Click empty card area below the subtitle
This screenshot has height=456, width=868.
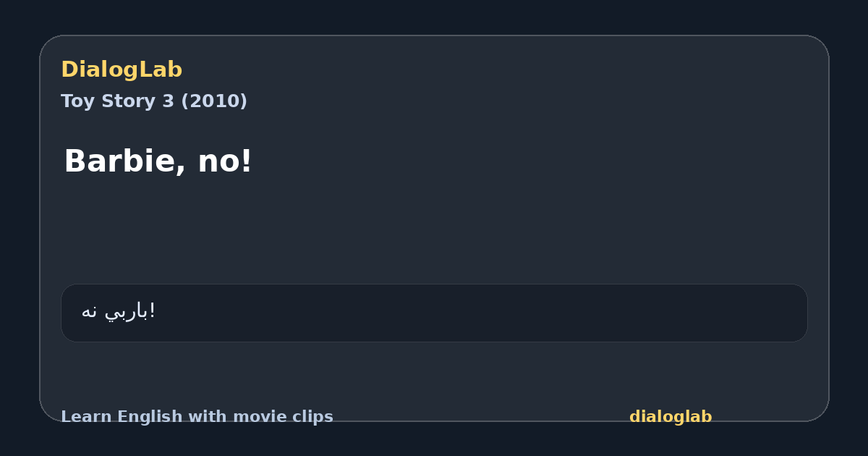(434, 232)
